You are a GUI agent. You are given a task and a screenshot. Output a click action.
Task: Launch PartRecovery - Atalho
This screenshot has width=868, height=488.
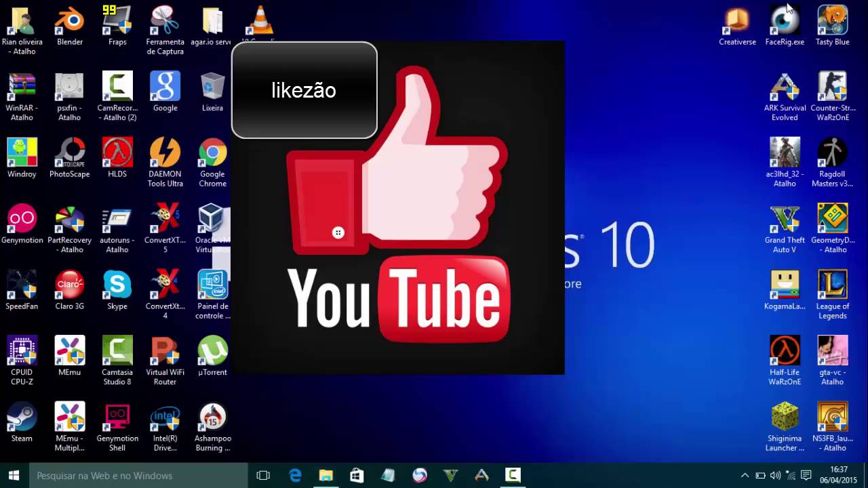point(70,228)
